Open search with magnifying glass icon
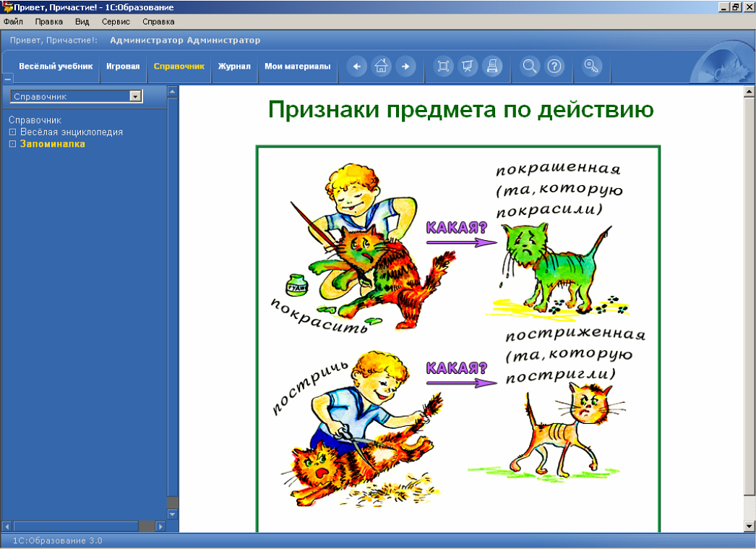756x549 pixels. click(x=530, y=67)
